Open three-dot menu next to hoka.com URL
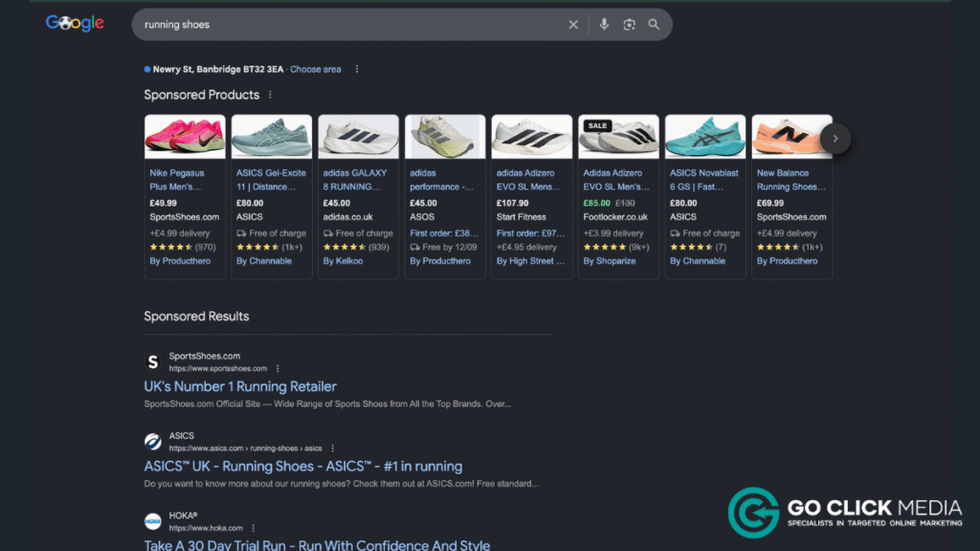 point(253,528)
